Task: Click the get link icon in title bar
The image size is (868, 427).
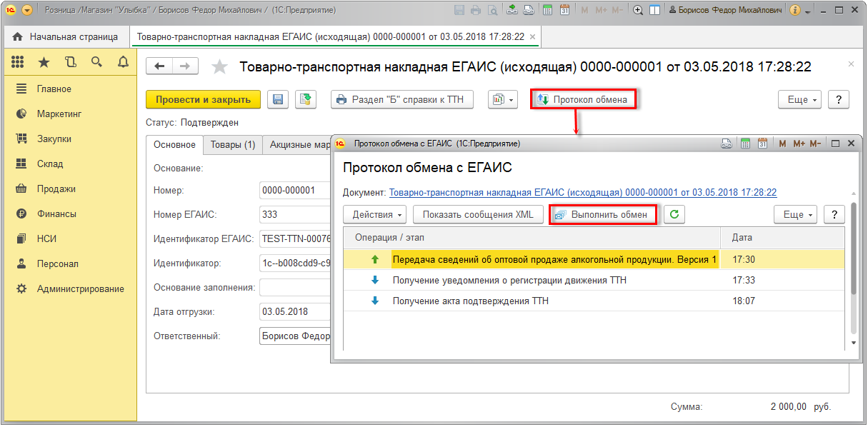Action: coord(512,11)
